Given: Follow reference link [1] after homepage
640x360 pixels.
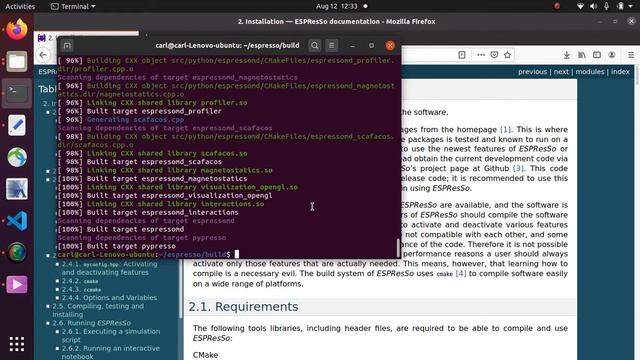Looking at the screenshot, I should coord(505,129).
